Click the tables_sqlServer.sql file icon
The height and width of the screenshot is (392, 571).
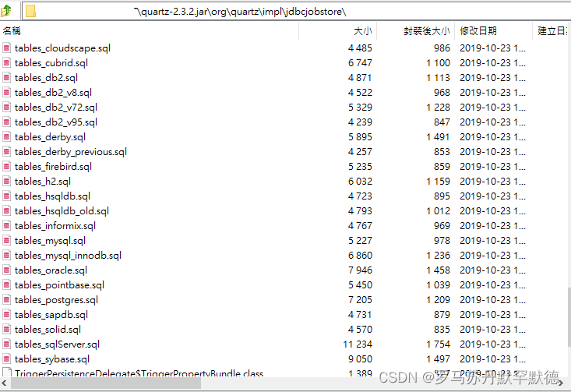(6, 344)
